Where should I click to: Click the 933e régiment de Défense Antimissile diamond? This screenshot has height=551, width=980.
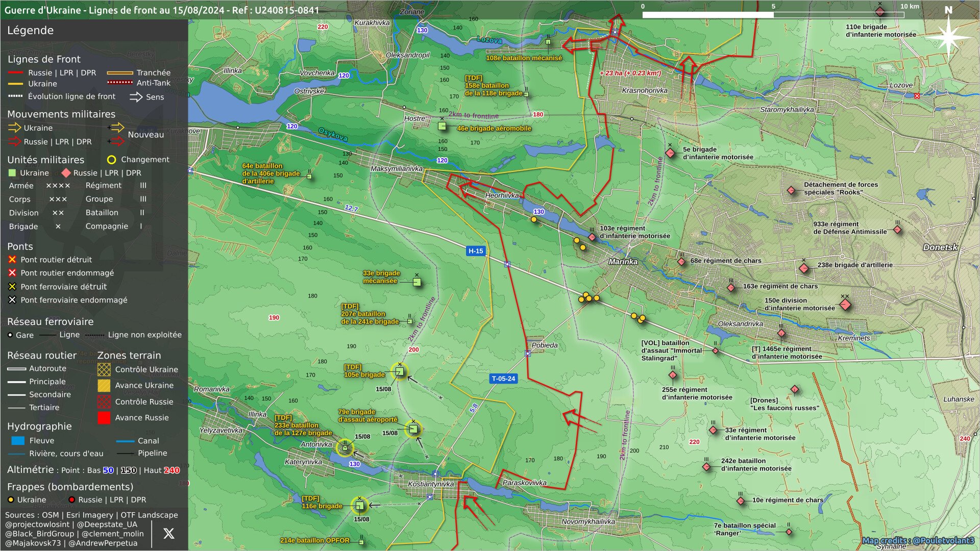click(897, 230)
